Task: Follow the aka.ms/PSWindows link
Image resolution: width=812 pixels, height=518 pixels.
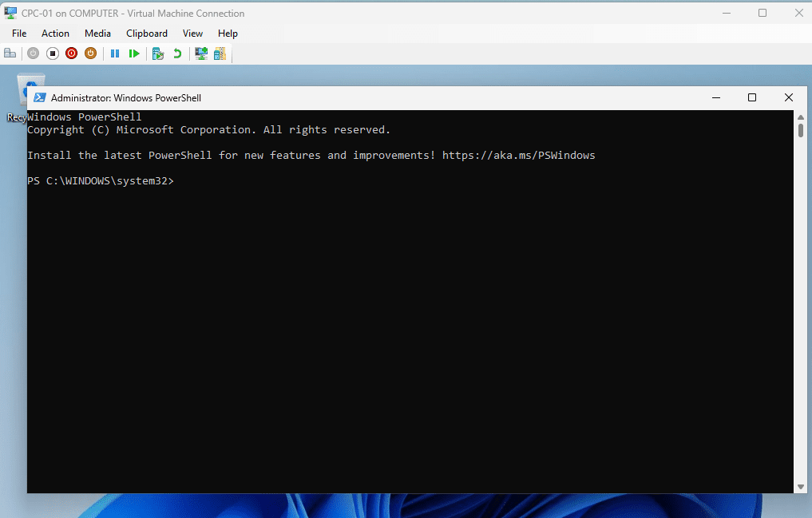Action: pyautogui.click(x=519, y=155)
